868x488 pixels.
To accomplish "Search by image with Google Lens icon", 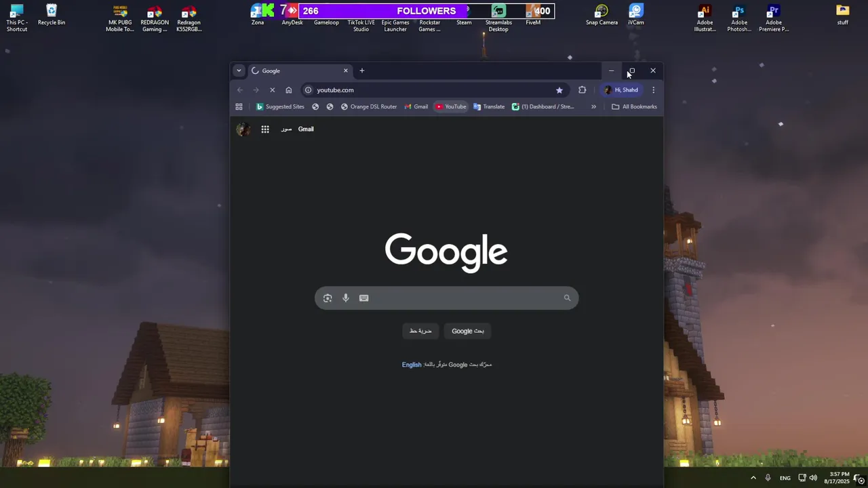I will coord(328,298).
